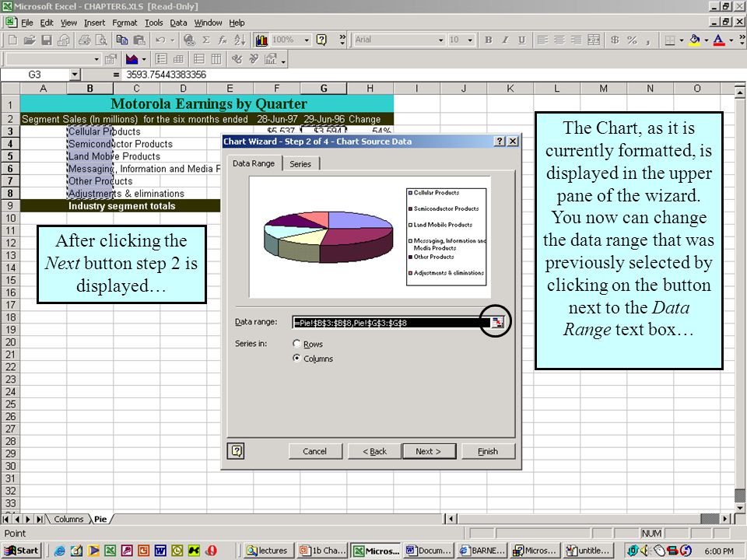Toggle the chart Data Table icon
The image size is (747, 560).
click(178, 60)
